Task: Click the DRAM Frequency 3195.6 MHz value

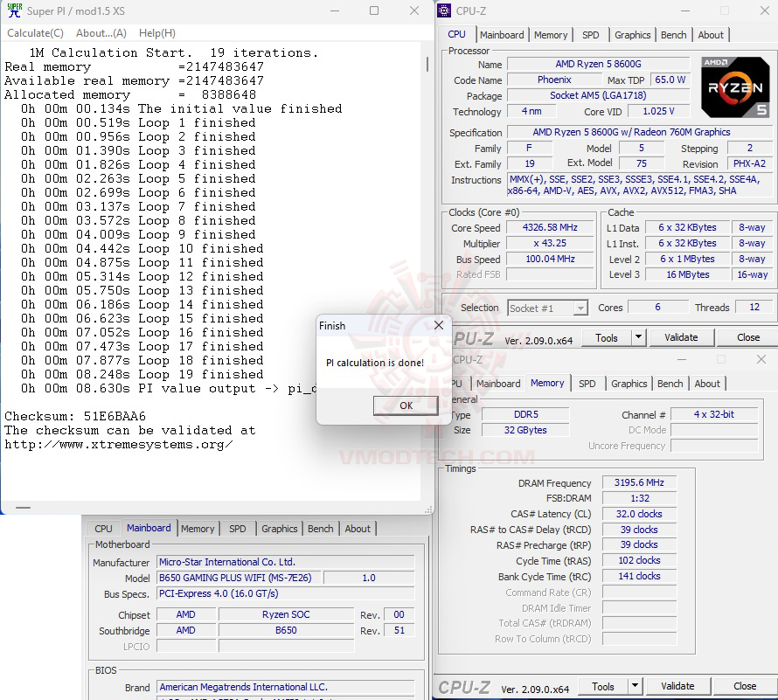Action: click(639, 482)
